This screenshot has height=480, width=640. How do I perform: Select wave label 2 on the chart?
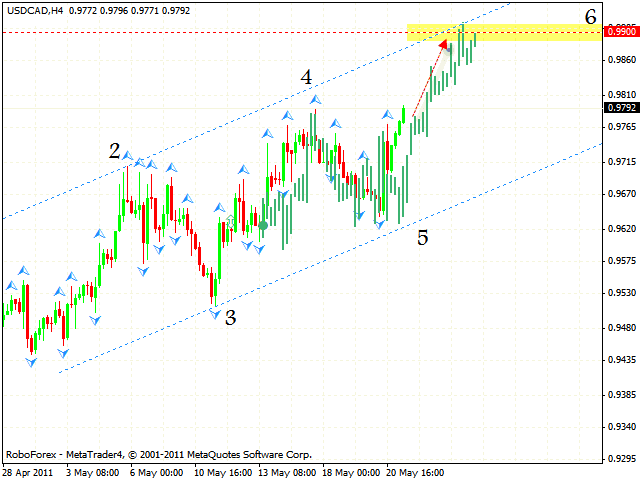(115, 151)
